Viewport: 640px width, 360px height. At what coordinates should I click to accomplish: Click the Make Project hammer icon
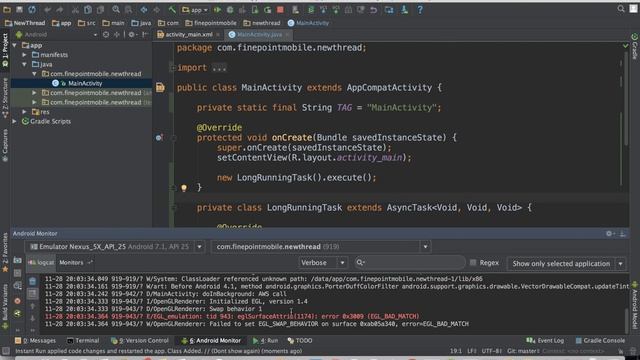pos(172,9)
